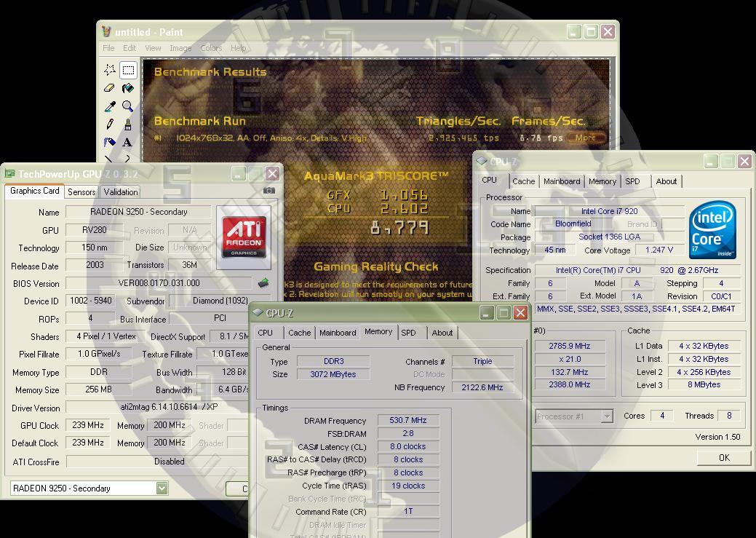
Task: Pick the Eraser tool in Paint
Action: (x=110, y=88)
